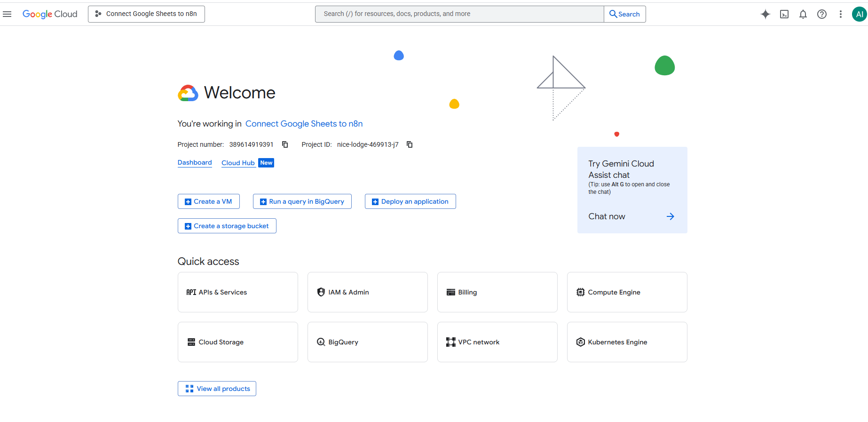The height and width of the screenshot is (422, 868).
Task: Open the Connect Google Sheets to n8n project link
Action: pyautogui.click(x=304, y=124)
